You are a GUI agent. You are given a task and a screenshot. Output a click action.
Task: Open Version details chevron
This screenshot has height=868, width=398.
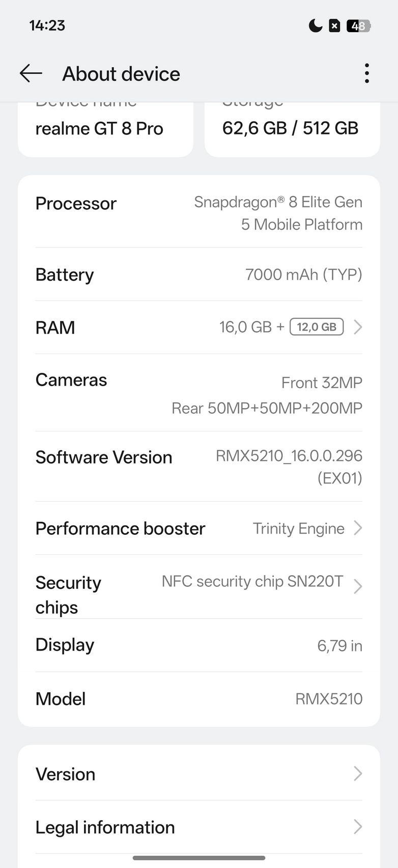click(x=358, y=774)
